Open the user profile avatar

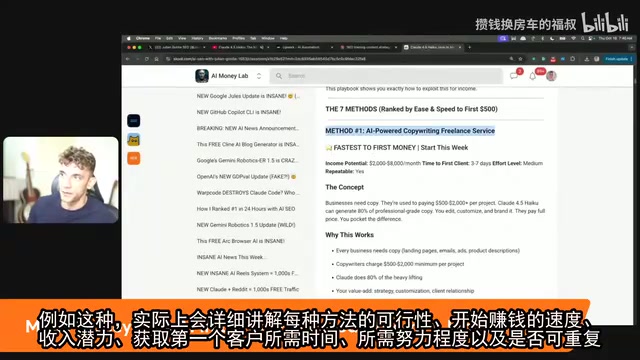pos(551,76)
